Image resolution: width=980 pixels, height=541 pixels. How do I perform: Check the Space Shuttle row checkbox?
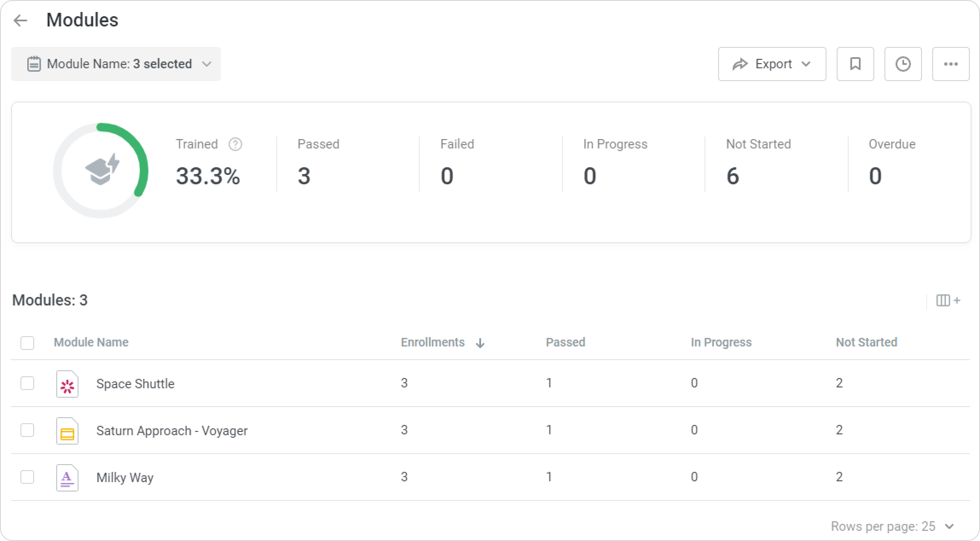[x=27, y=383]
